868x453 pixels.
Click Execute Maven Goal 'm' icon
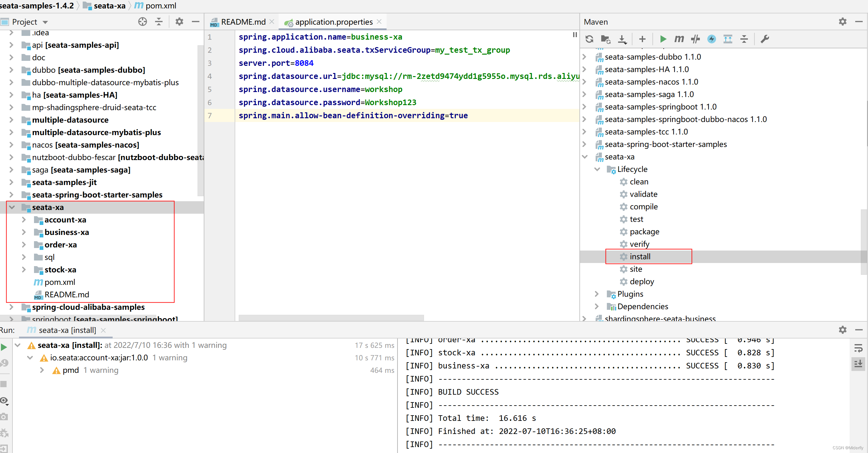pos(679,39)
